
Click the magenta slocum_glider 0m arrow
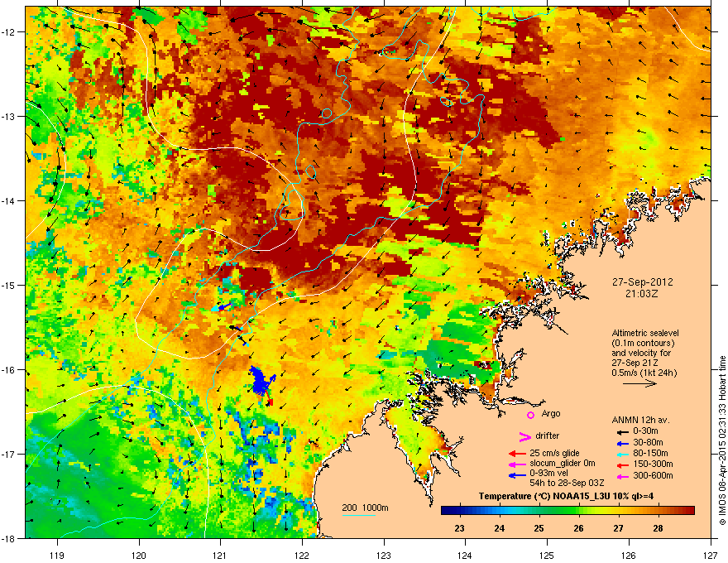point(517,464)
